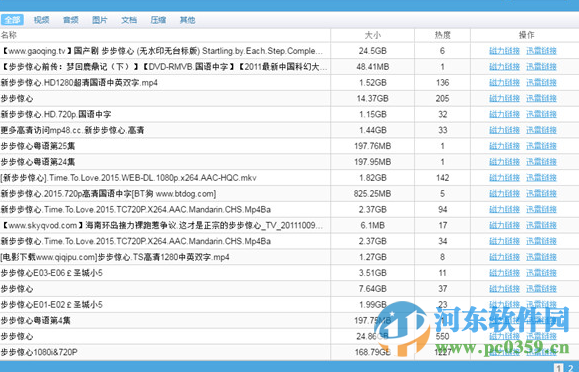Open 迅雷链接 for the www.skyqvod.com 6.1MB row
The image size is (579, 372).
tap(541, 226)
